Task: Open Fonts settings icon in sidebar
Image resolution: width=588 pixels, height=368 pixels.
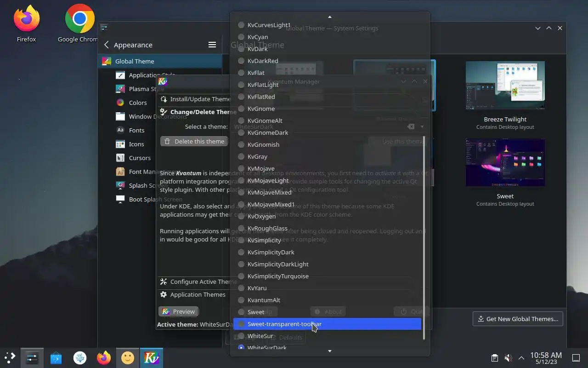Action: [120, 130]
